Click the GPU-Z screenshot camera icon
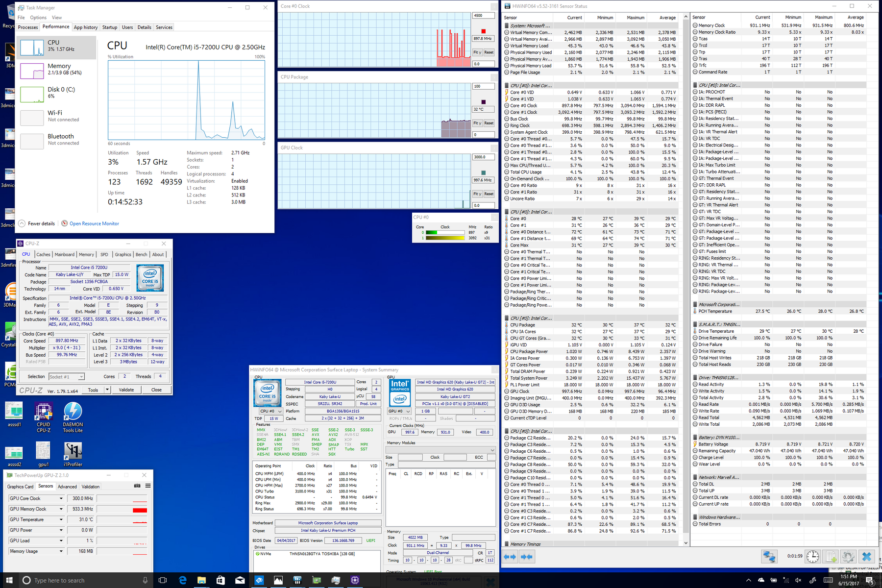Viewport: 882px width, 588px height. [x=137, y=486]
